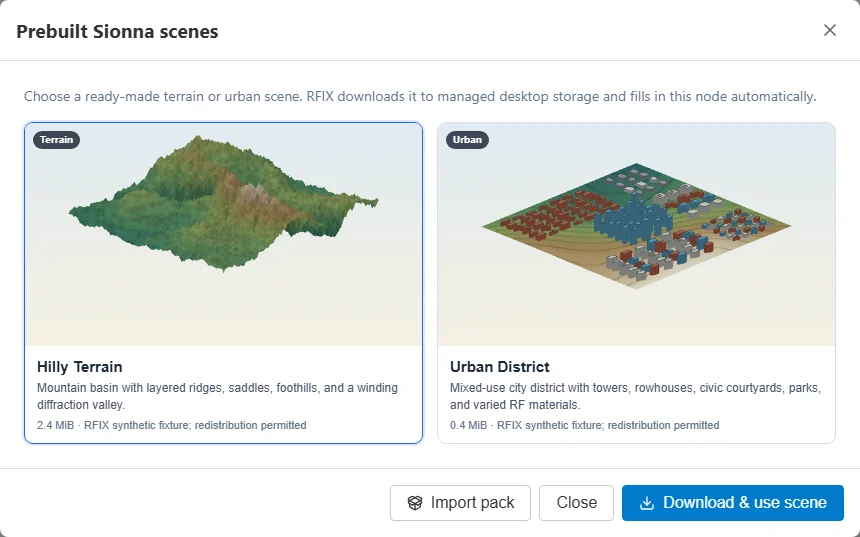Image resolution: width=860 pixels, height=537 pixels.
Task: Select the Urban District thumbnail image
Action: (636, 234)
